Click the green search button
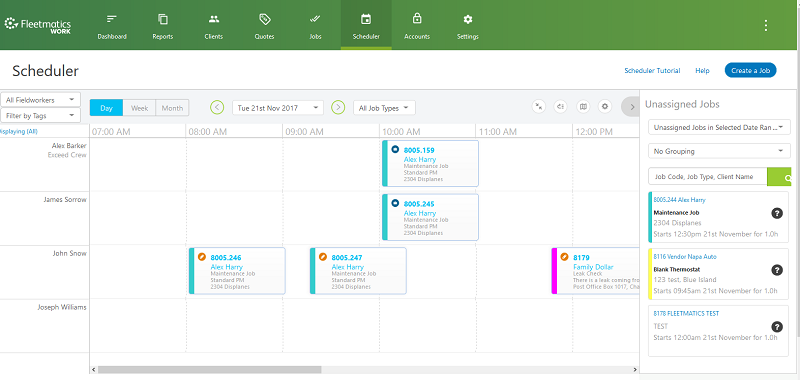This screenshot has height=380, width=800. tap(780, 176)
